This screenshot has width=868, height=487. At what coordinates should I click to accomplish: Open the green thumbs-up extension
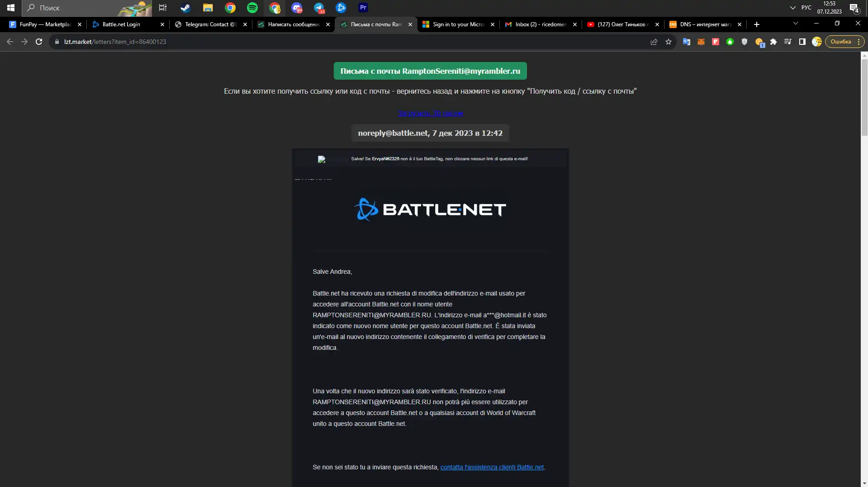[730, 42]
